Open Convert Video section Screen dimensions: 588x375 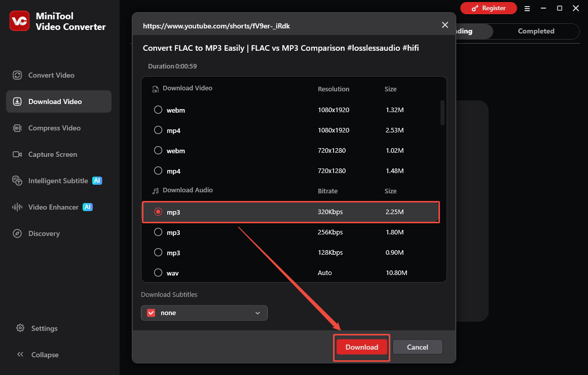(x=59, y=75)
